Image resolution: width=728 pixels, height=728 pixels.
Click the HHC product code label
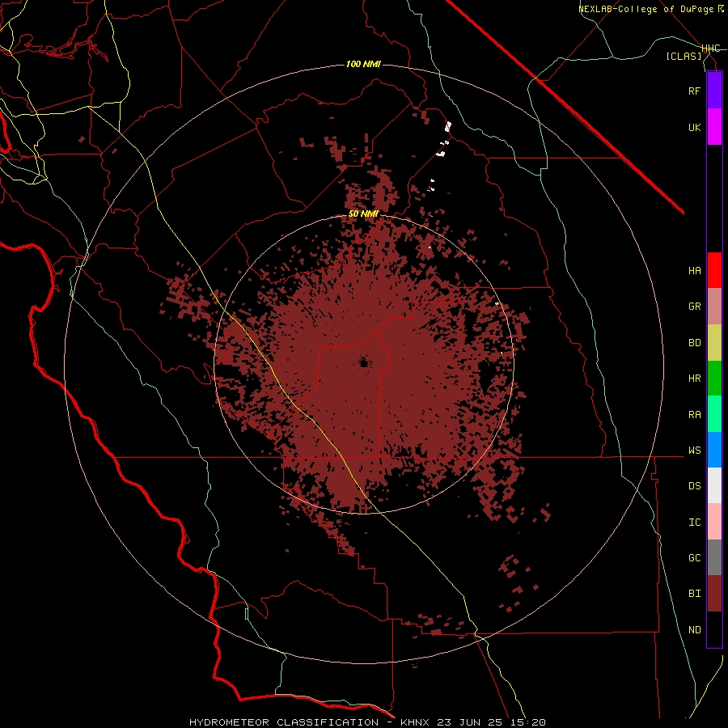[710, 49]
